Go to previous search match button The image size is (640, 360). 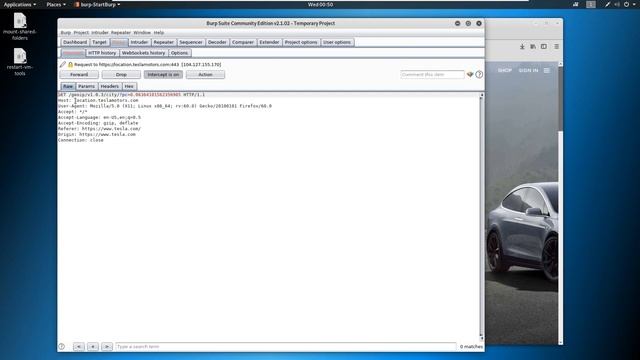tap(79, 347)
